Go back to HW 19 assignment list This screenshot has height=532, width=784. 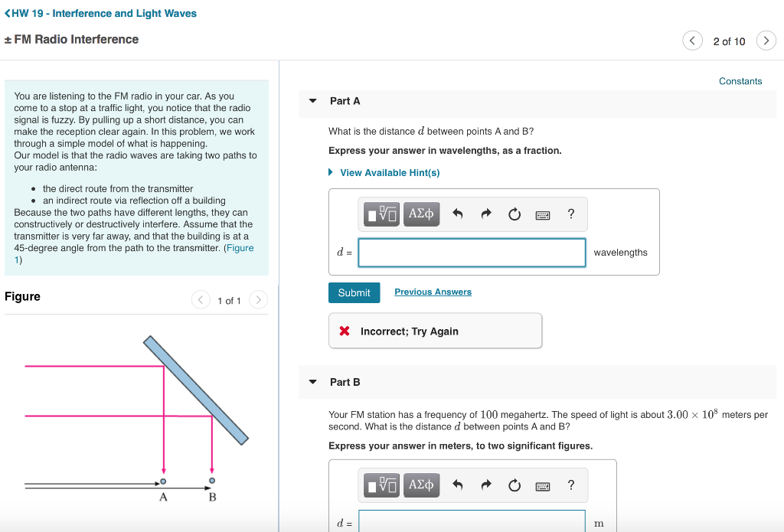pos(100,13)
